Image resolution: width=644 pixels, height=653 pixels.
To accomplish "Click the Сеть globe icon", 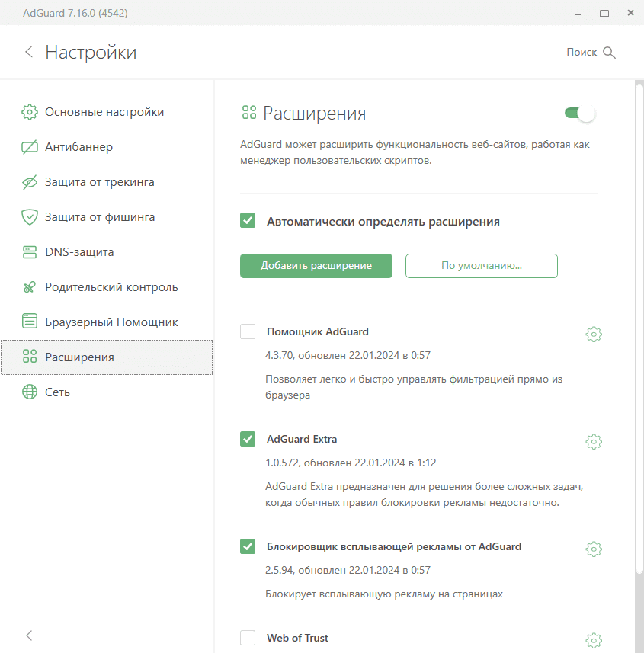I will pos(30,392).
